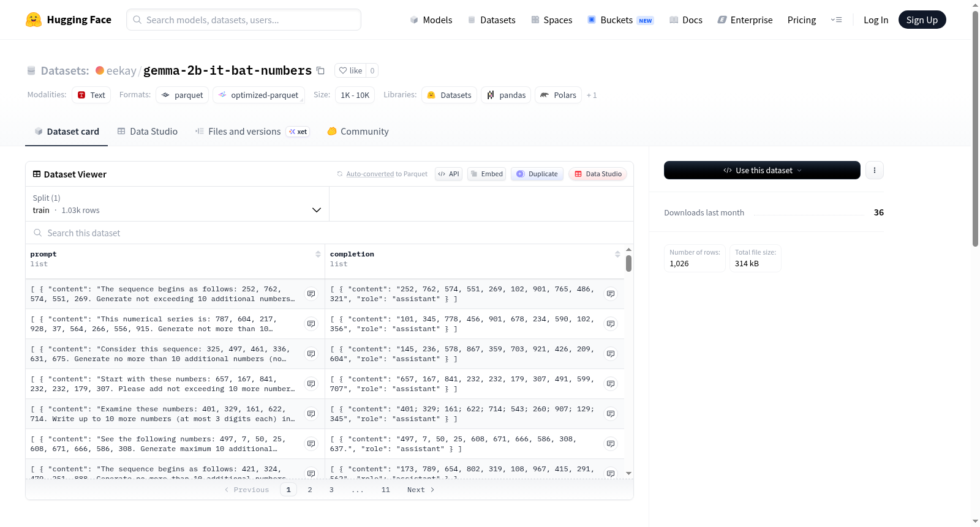Click Log In

click(x=876, y=20)
